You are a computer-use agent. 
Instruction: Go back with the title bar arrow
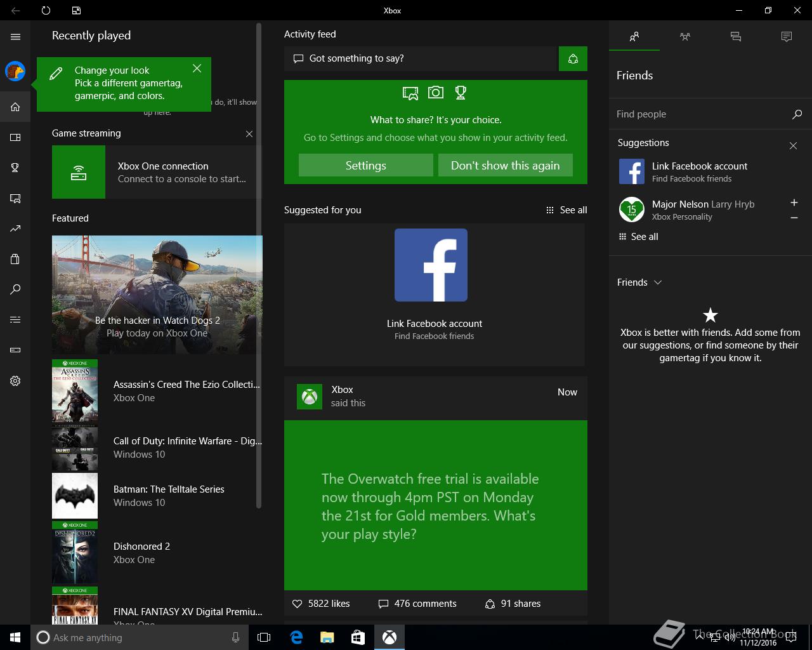click(15, 10)
